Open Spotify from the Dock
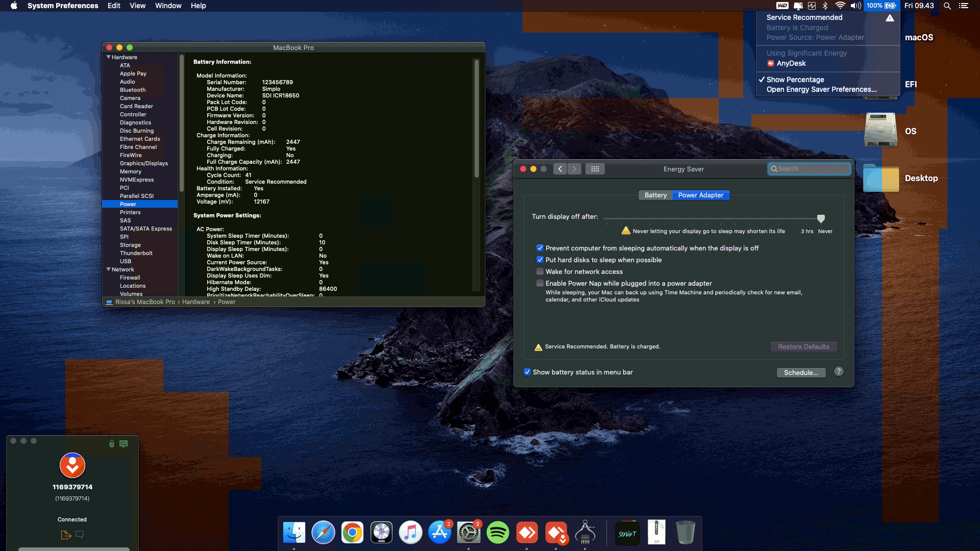 pyautogui.click(x=498, y=533)
